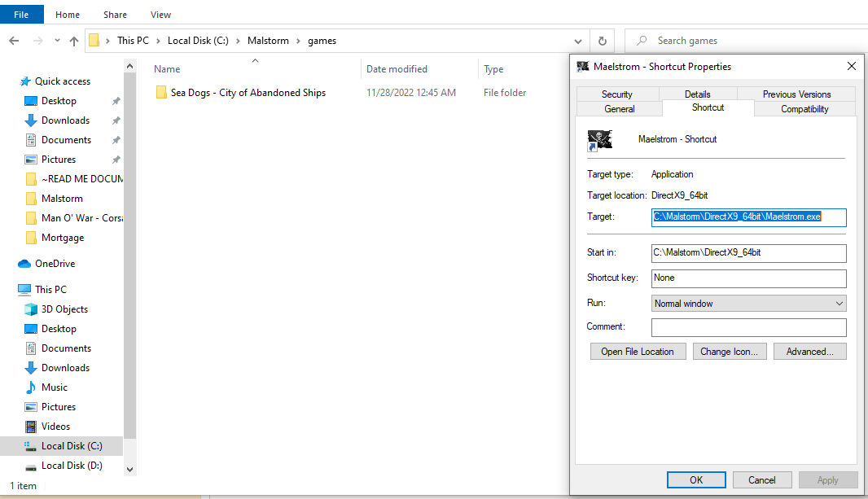Open the Run window mode dropdown

(x=749, y=303)
